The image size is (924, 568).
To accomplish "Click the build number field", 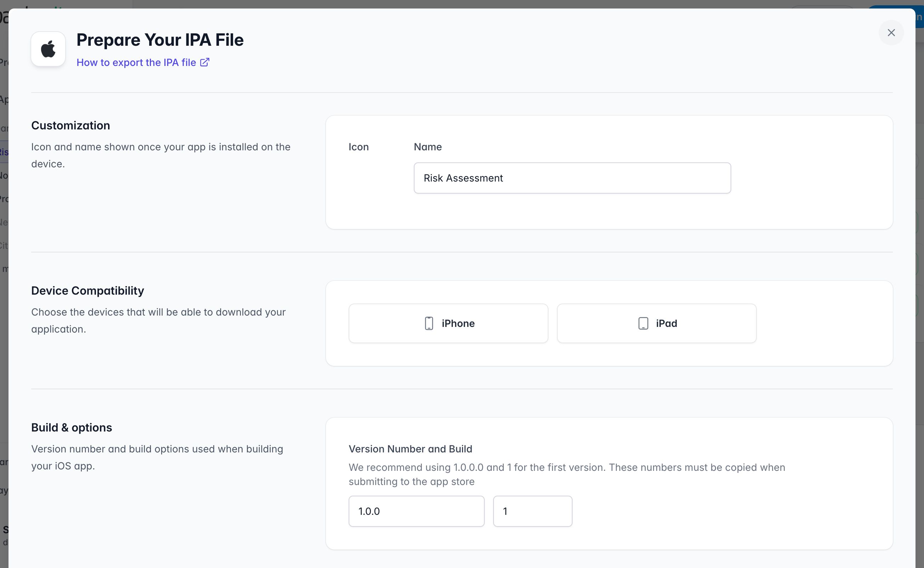I will 533,511.
